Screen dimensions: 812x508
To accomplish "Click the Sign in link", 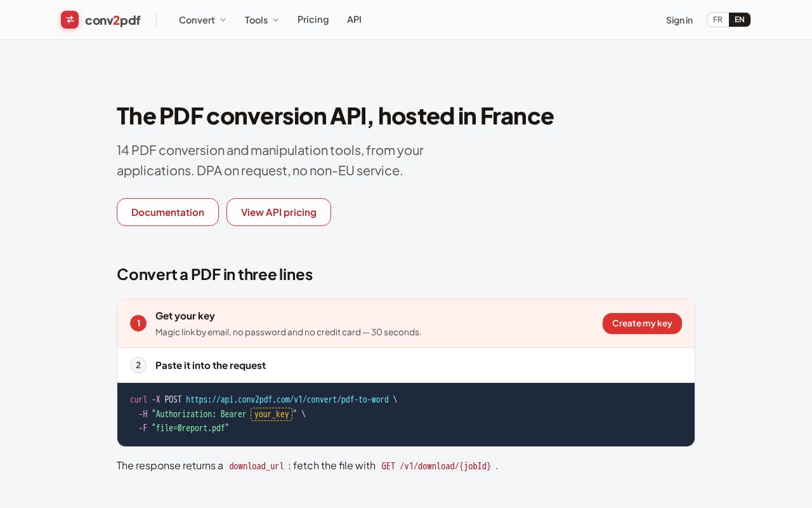I will click(679, 20).
